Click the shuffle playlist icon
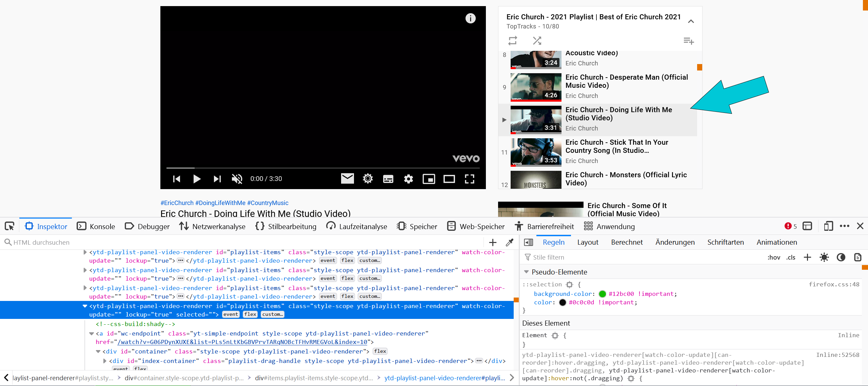This screenshot has height=386, width=868. [537, 41]
